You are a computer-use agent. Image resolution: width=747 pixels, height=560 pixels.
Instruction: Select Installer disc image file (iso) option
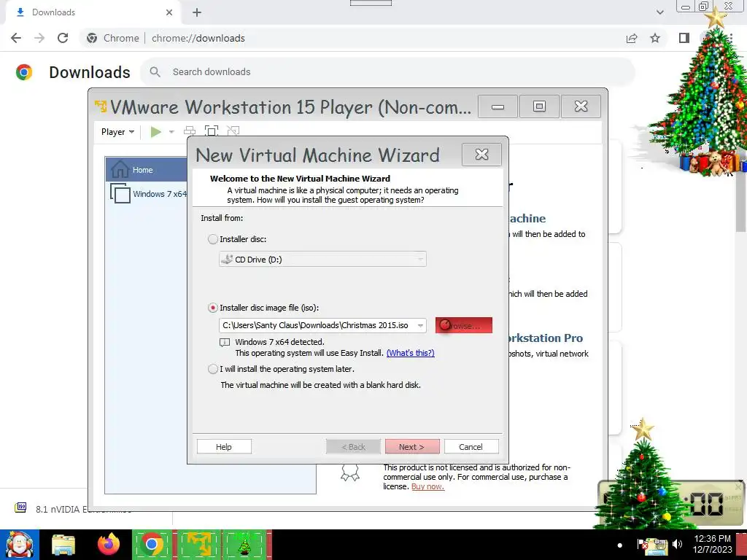point(213,308)
